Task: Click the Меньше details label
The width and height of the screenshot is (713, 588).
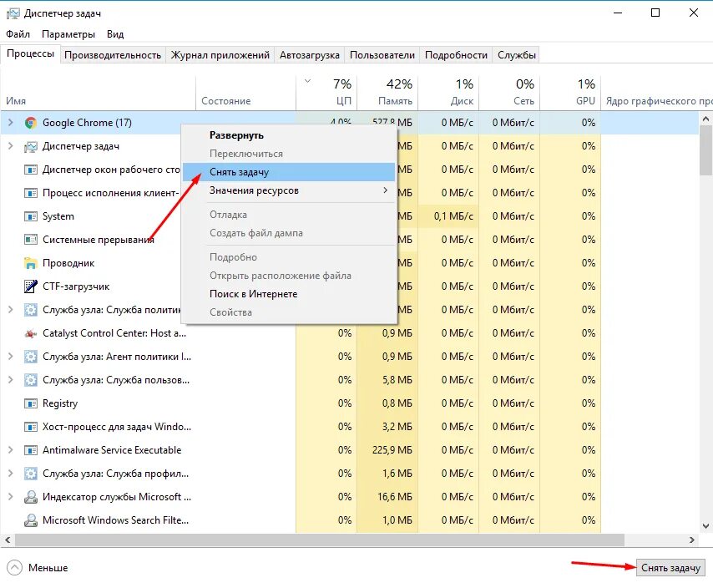Action: click(48, 567)
